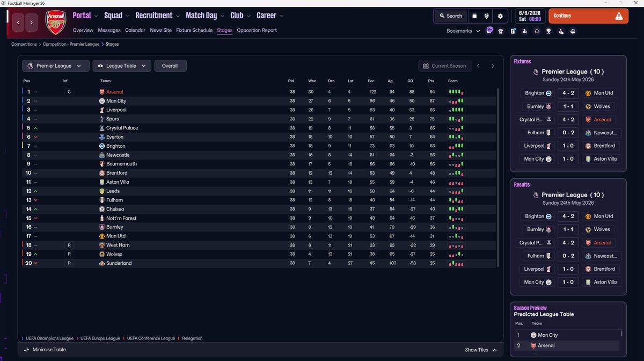Viewport: 644px width, 361px height.
Task: Click Man City row in Predicted League Table
Action: click(x=567, y=335)
